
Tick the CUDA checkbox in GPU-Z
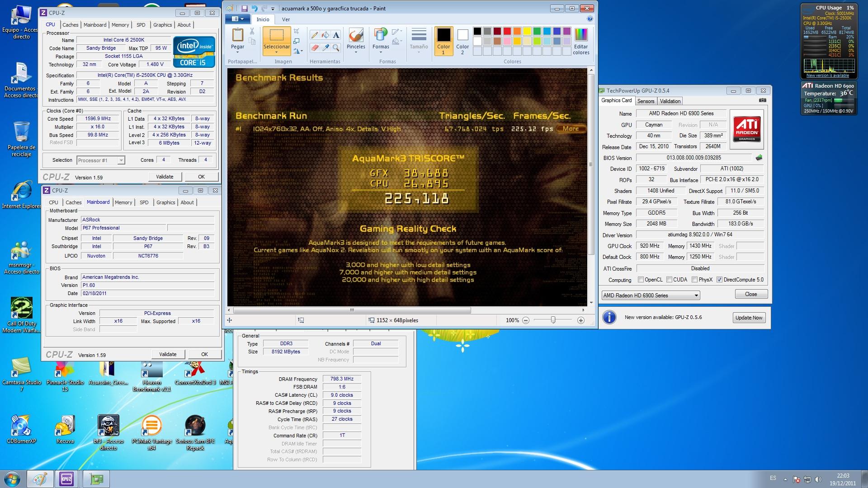(669, 280)
